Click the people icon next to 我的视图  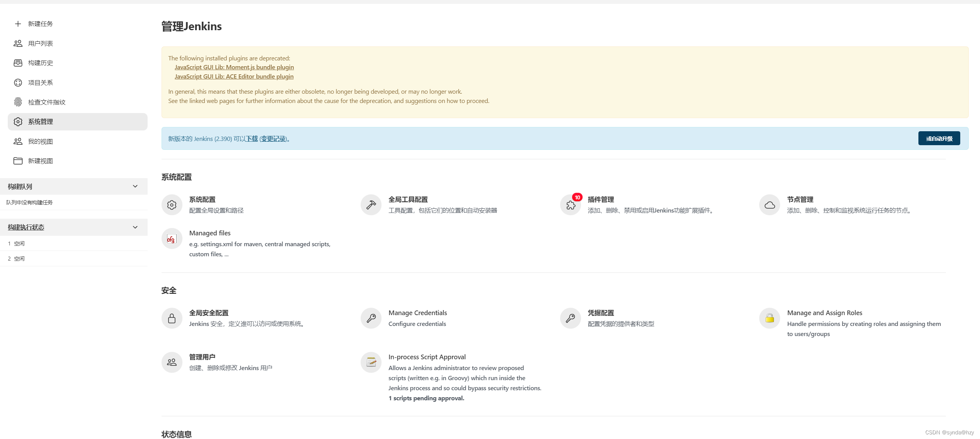[x=18, y=141]
